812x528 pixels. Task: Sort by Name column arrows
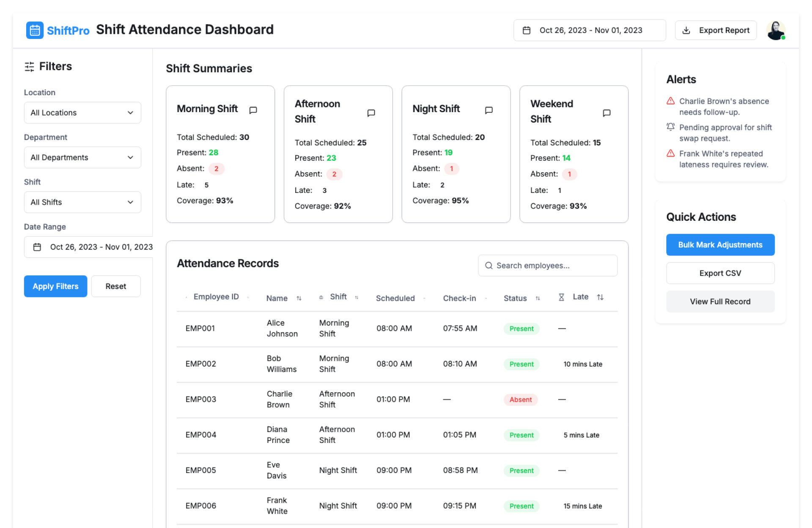[299, 298]
